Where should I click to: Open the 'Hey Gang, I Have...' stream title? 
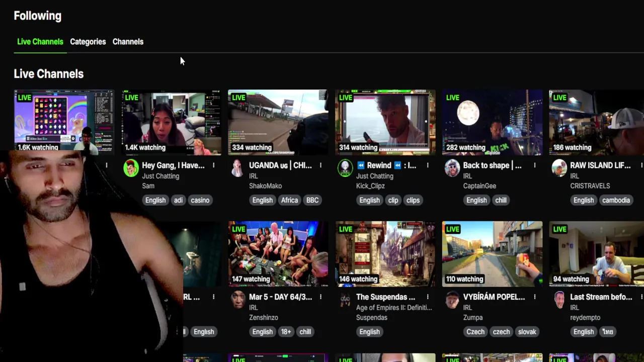point(173,165)
